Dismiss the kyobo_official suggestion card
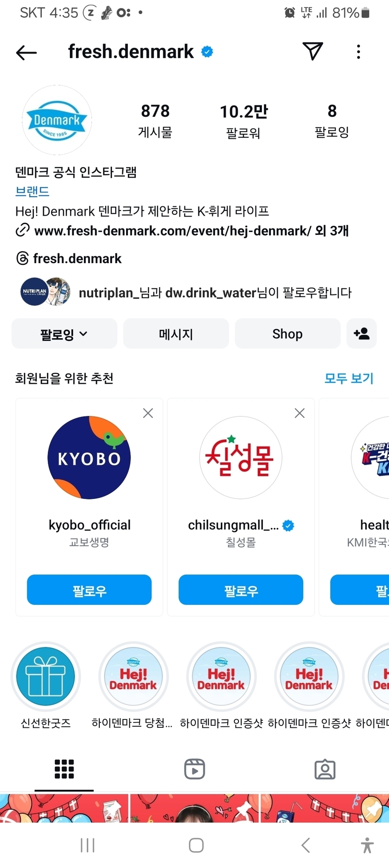 [x=148, y=413]
